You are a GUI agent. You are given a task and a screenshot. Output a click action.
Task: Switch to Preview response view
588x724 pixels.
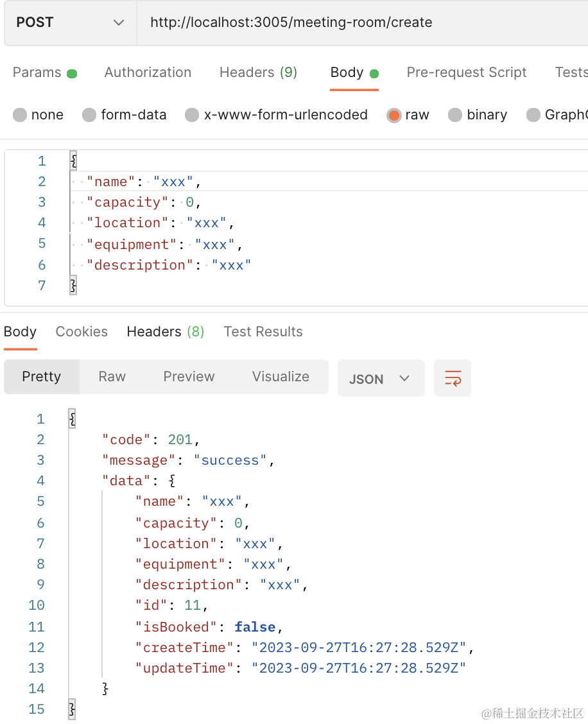(x=189, y=377)
